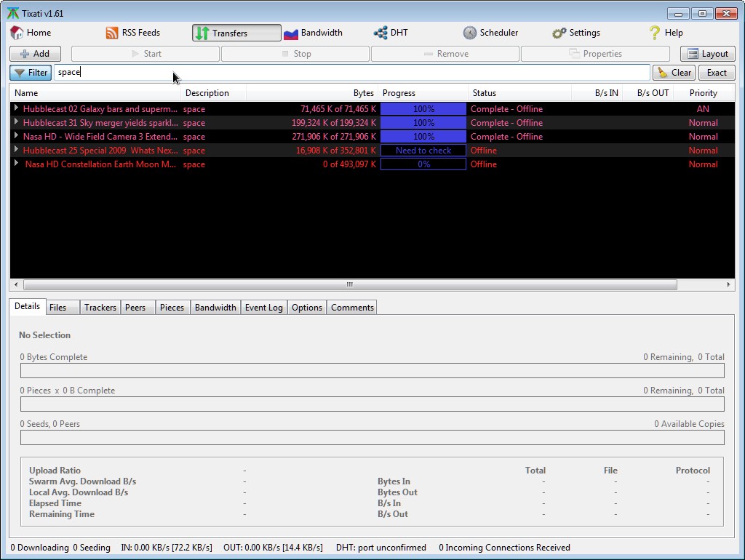This screenshot has width=745, height=560.
Task: Click the Start transfer button
Action: coord(146,54)
